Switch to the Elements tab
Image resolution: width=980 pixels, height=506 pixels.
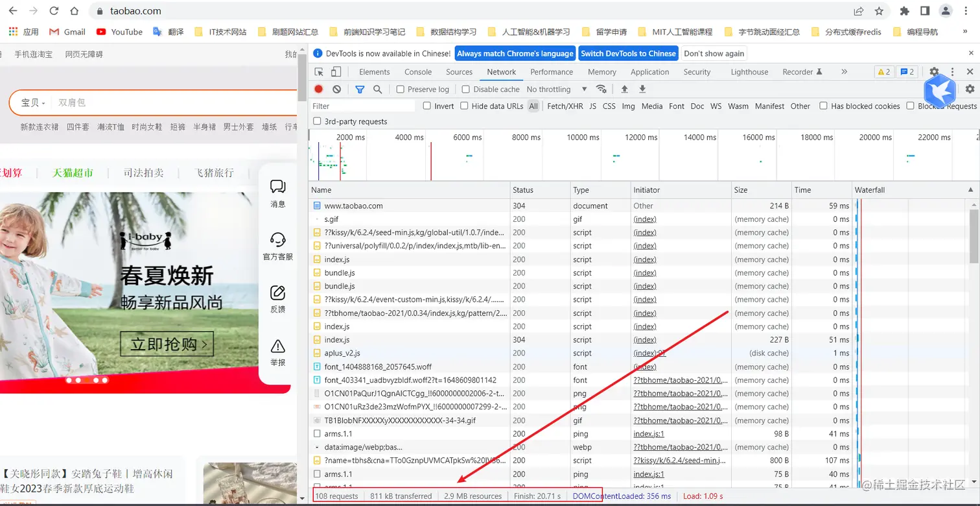pyautogui.click(x=375, y=72)
